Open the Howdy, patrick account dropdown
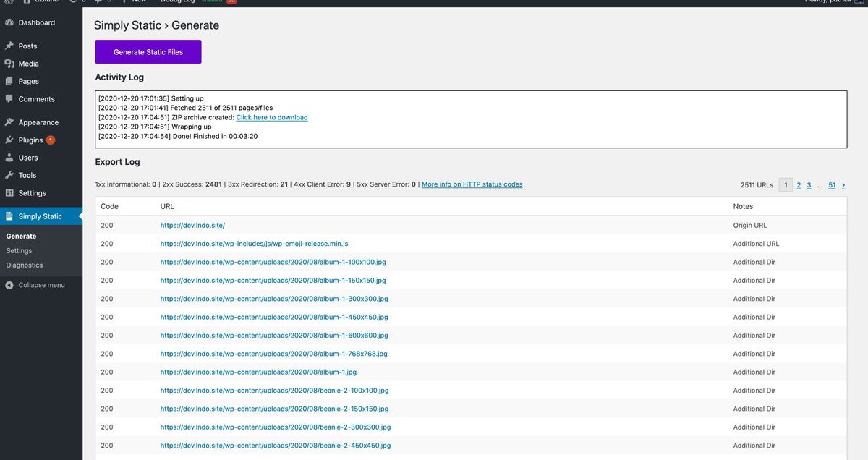Screen dimensions: 868x460 832,3
